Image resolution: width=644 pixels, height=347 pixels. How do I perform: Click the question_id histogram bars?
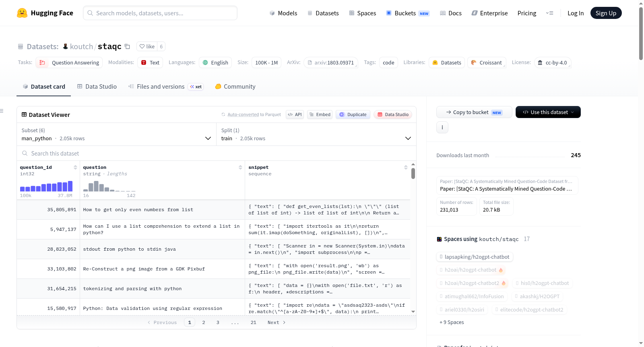[46, 186]
